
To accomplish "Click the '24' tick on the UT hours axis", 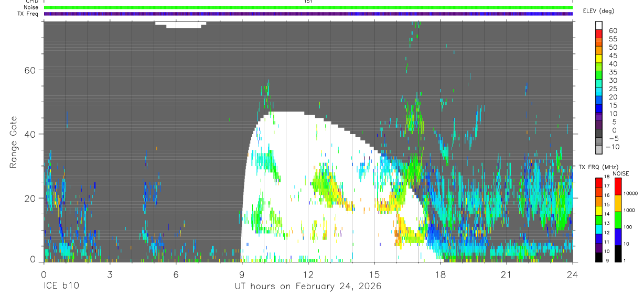I will click(573, 274).
